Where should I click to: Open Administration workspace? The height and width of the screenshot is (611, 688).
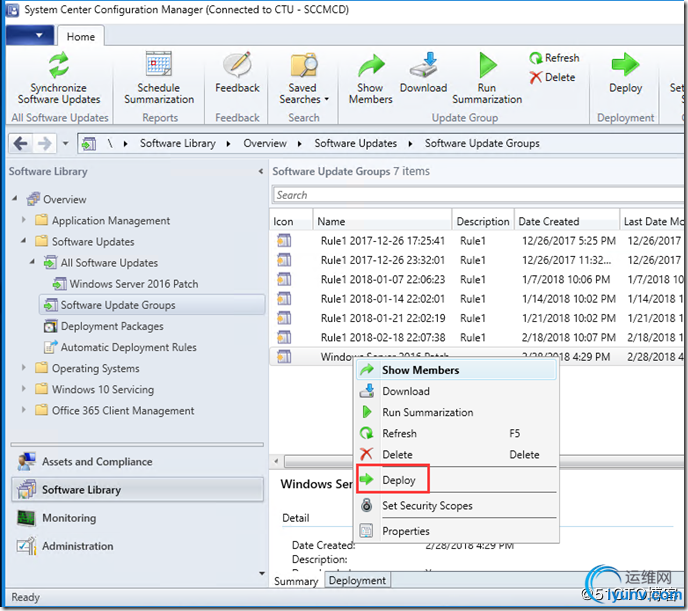point(137,546)
